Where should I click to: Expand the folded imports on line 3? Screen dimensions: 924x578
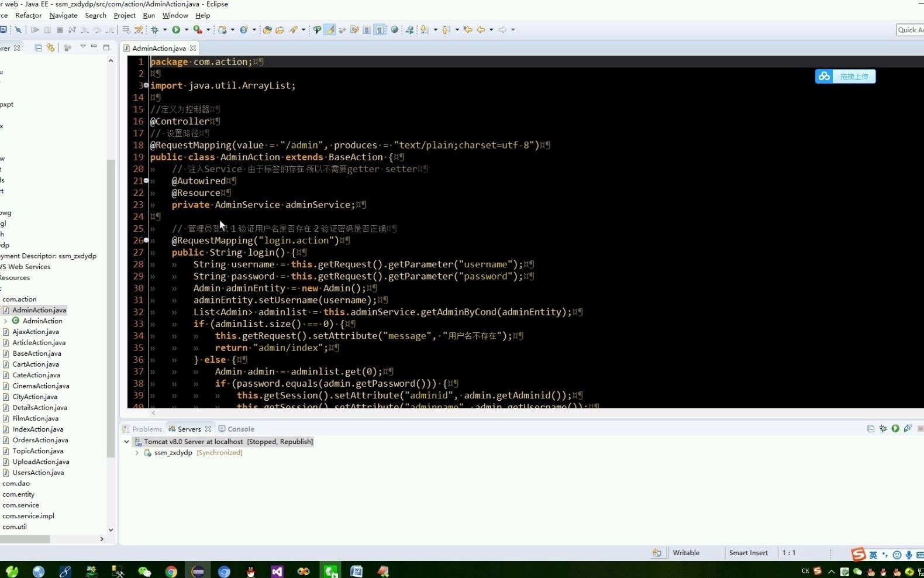point(146,85)
